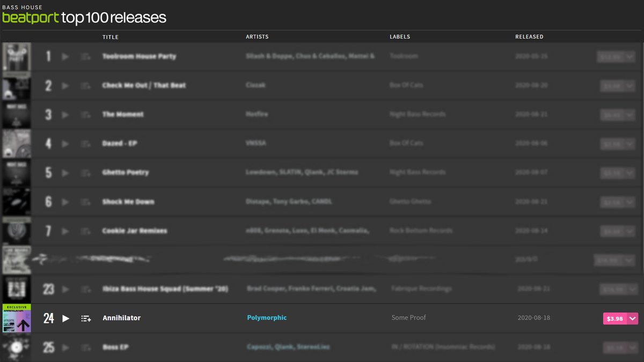The height and width of the screenshot is (362, 644).
Task: Add Dazed - EP to queue
Action: pyautogui.click(x=85, y=144)
